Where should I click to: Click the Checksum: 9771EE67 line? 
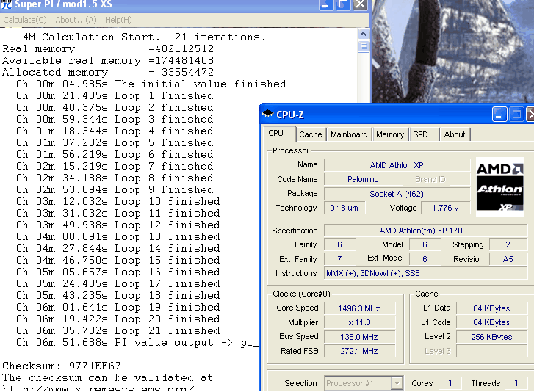point(62,366)
